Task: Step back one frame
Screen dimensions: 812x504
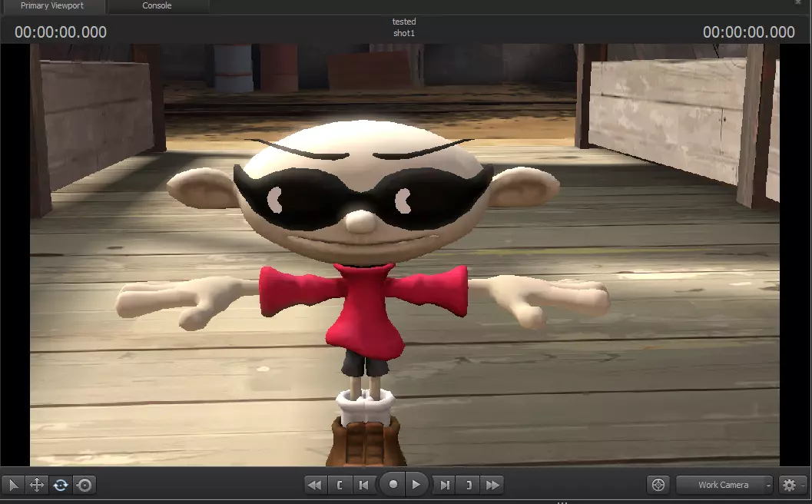Action: [x=364, y=485]
